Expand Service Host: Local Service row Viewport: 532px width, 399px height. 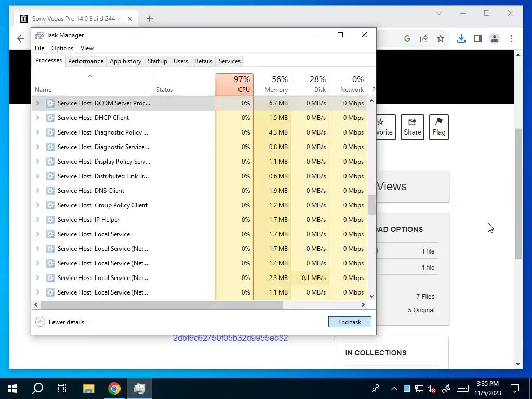[x=37, y=234]
